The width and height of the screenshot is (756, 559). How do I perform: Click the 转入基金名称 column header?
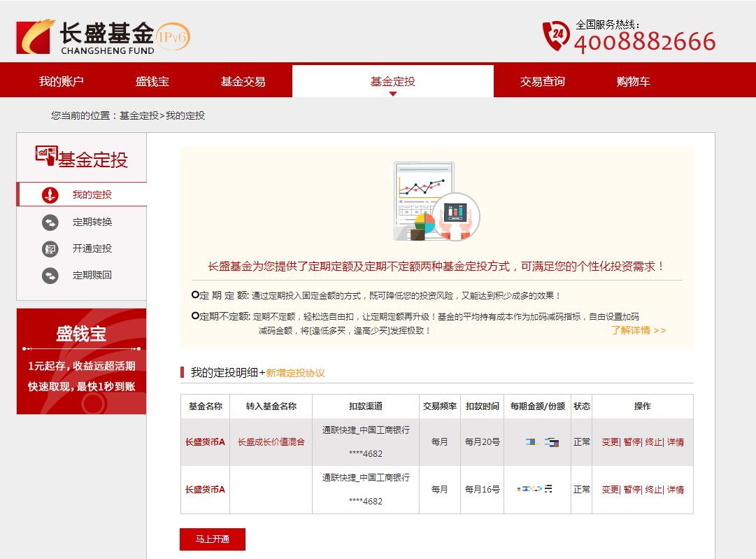click(x=271, y=406)
